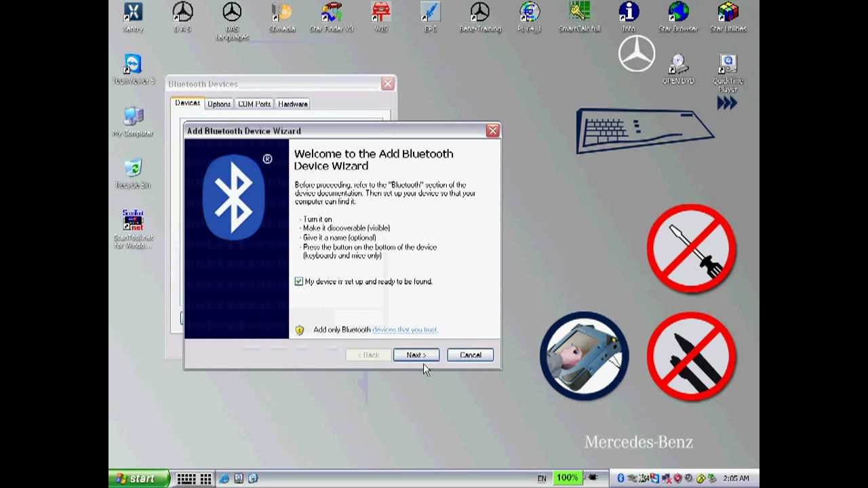Launch the EPC desktop shortcut
Viewport: 868px width, 488px height.
tap(431, 18)
